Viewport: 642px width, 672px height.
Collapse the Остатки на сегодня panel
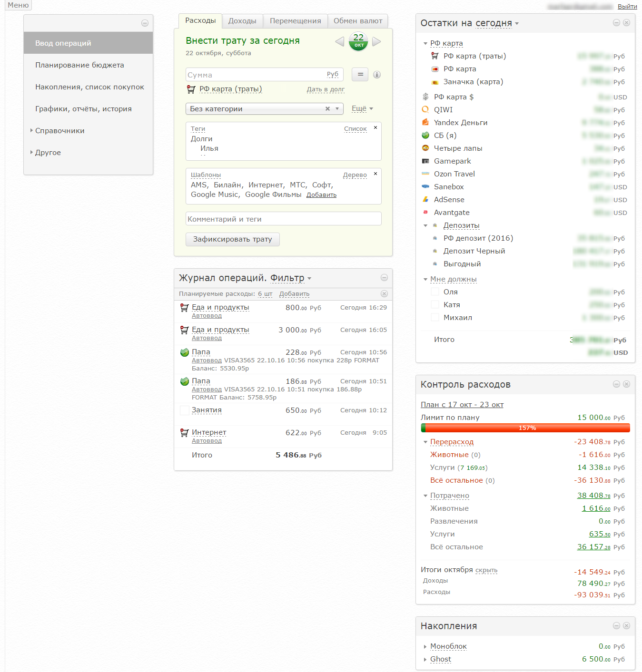coord(616,23)
